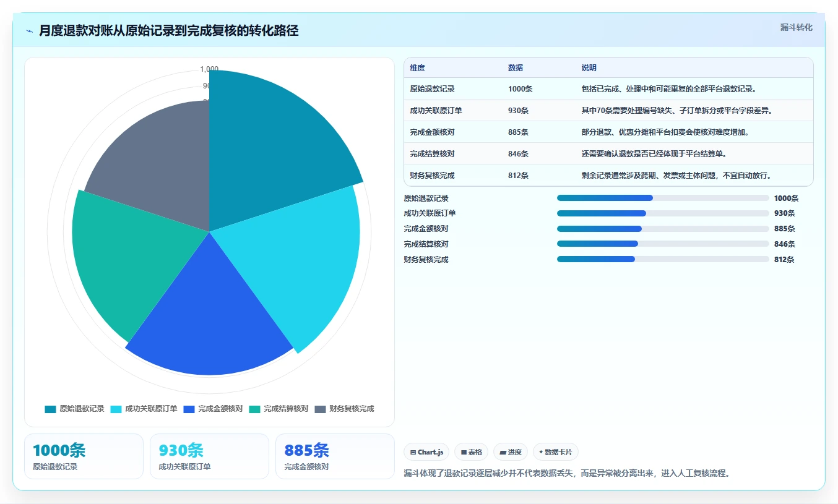838x504 pixels.
Task: Click the 表格 tag chip
Action: 472,452
